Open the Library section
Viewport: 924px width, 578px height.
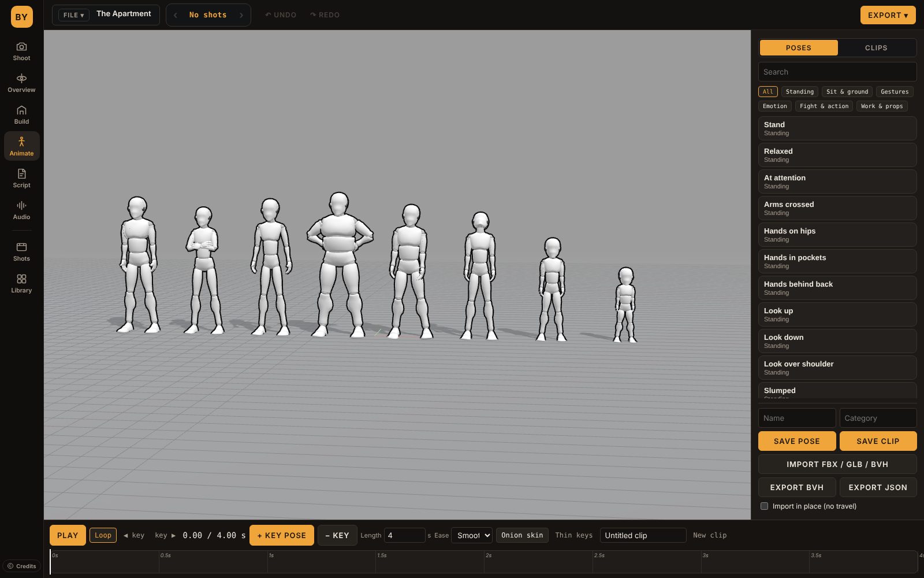[x=21, y=283]
